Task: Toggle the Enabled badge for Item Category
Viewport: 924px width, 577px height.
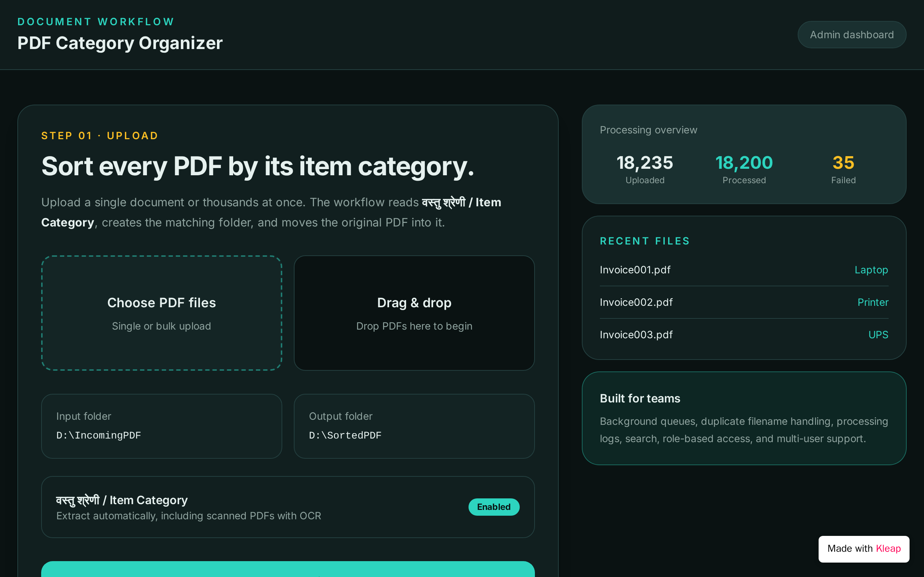Action: (x=494, y=507)
